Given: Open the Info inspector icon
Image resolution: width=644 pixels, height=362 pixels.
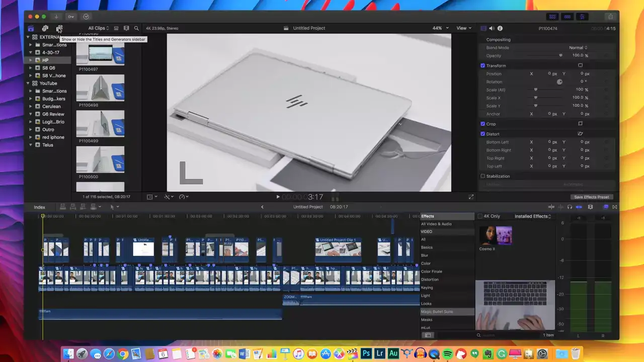Looking at the screenshot, I should pos(500,28).
